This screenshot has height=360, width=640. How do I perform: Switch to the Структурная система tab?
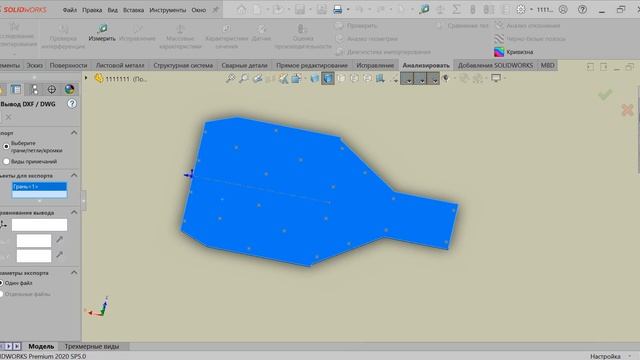[x=183, y=65]
